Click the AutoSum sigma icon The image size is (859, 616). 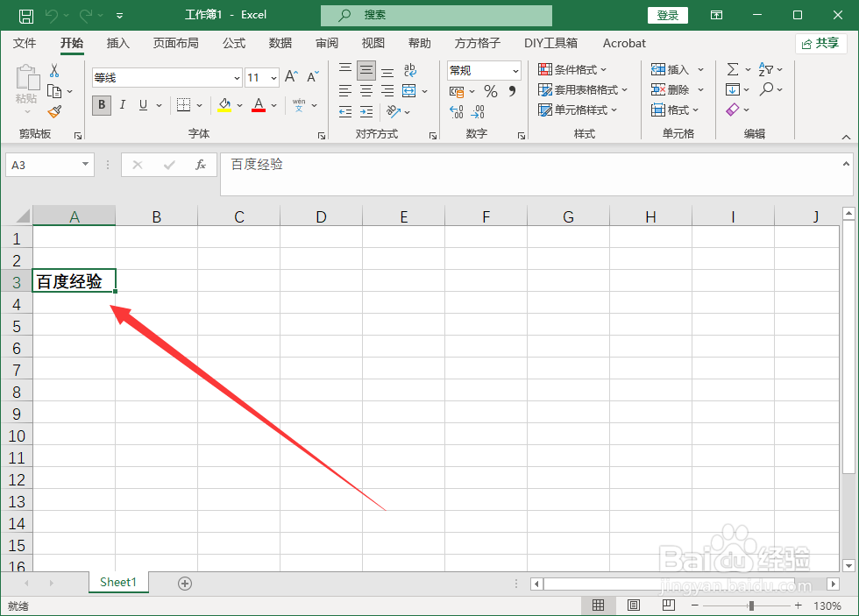(x=733, y=69)
